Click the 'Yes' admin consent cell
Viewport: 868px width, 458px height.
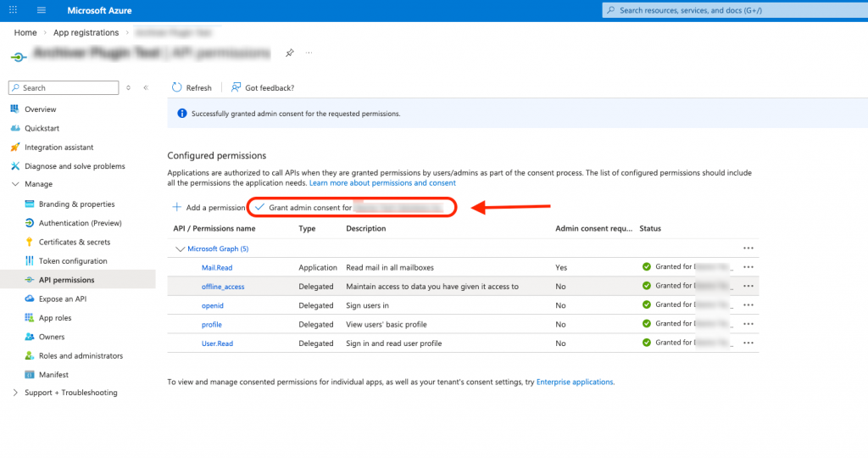click(x=561, y=267)
